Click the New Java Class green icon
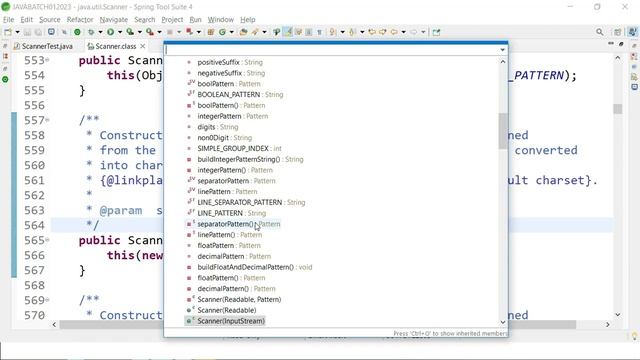Screen dimensions: 640x360 point(222,32)
